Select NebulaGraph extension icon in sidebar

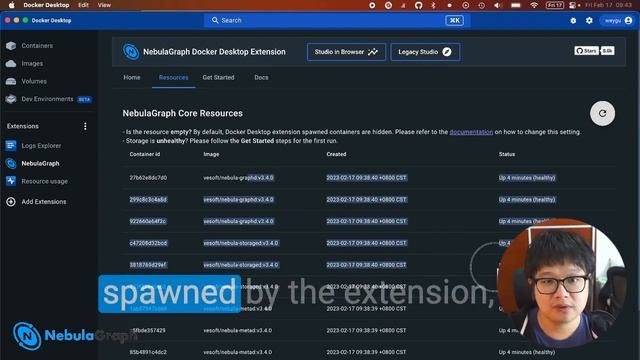(11, 163)
